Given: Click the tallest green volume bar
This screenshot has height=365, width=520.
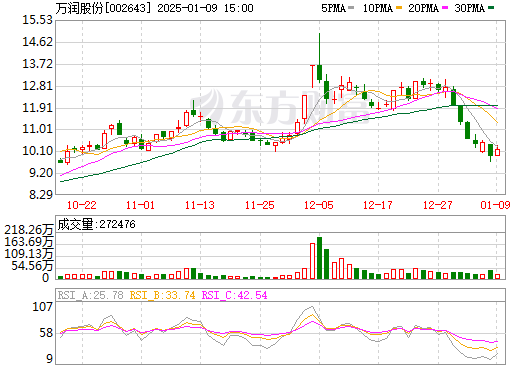Looking at the screenshot, I should click(319, 258).
